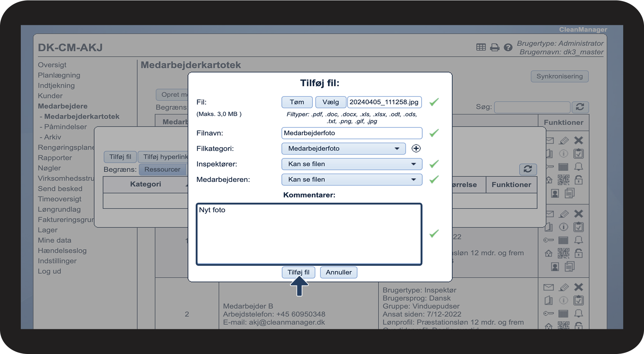Click the refresh icon in the file panel
The width and height of the screenshot is (644, 354).
click(528, 169)
